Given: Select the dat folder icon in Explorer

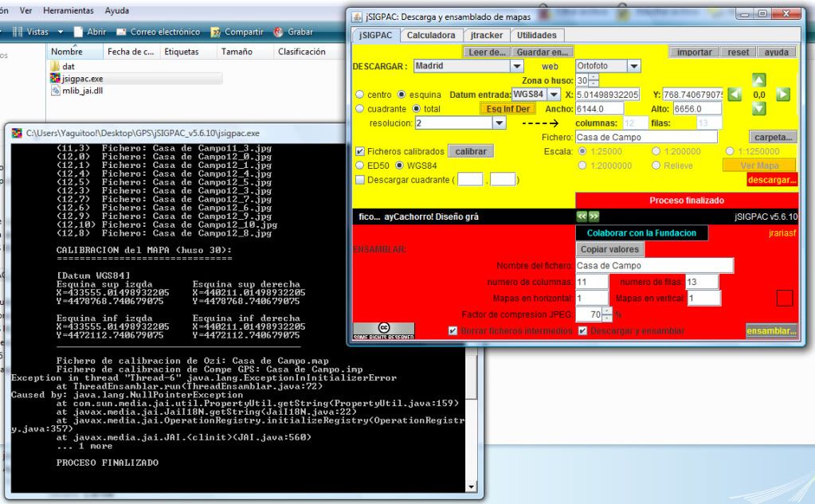Looking at the screenshot, I should coord(55,66).
